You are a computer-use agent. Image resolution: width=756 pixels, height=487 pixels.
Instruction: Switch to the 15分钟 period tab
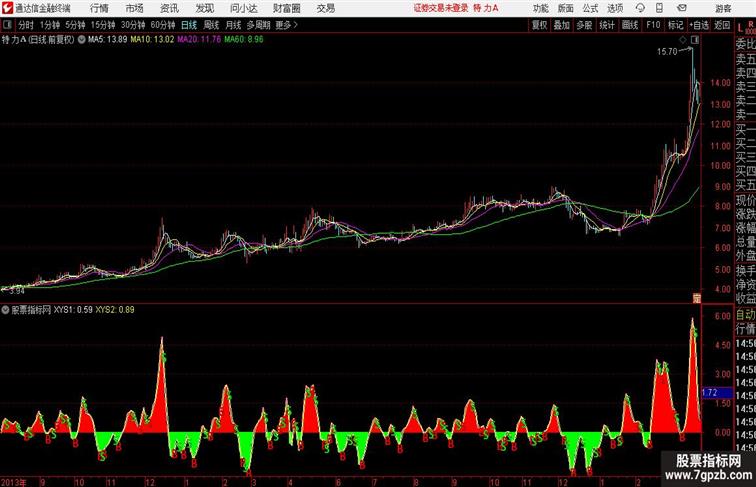point(103,25)
